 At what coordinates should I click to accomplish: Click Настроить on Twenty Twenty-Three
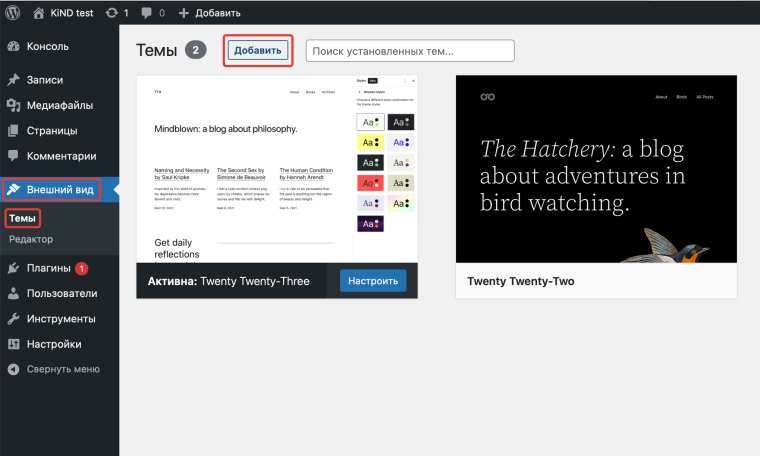pyautogui.click(x=372, y=281)
